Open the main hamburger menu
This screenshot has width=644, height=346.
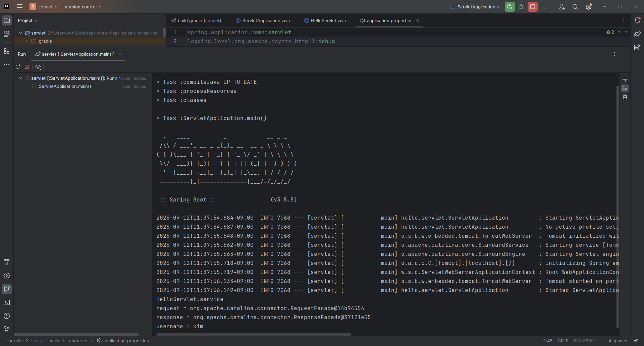tap(20, 7)
